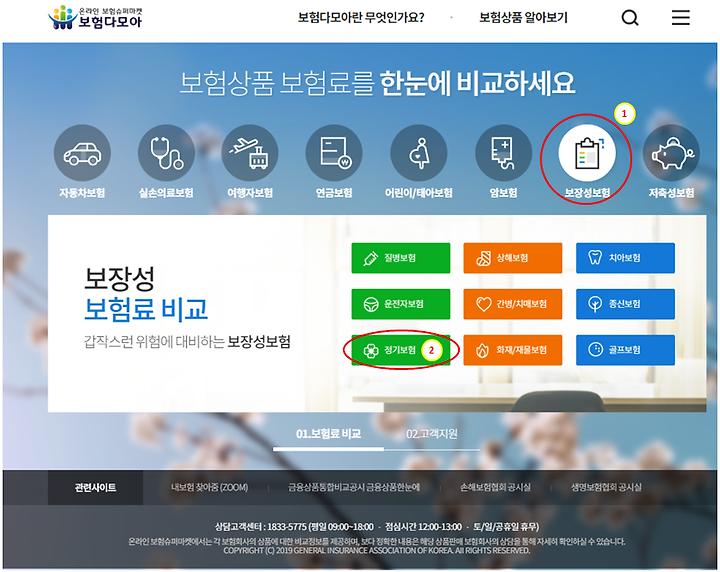Click the 실손의료보험 text label
The height and width of the screenshot is (572, 720).
click(x=166, y=193)
